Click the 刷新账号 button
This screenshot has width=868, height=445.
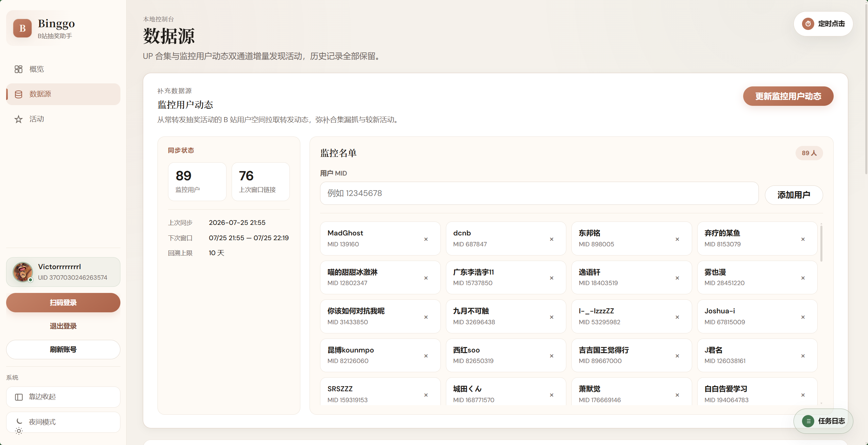pos(63,349)
